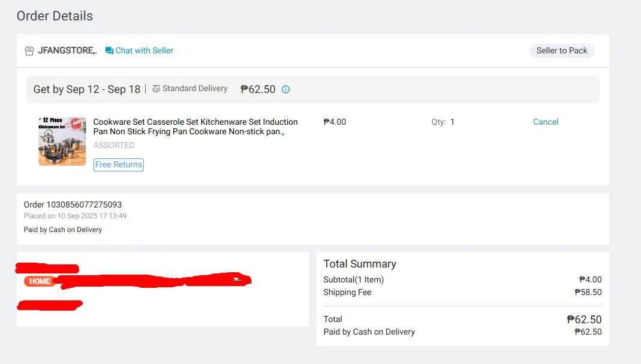
Task: Click the JFANGSTORE store name
Action: [x=67, y=50]
